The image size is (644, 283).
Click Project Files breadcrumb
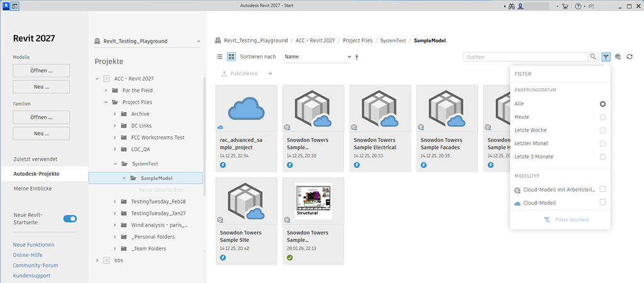point(358,41)
